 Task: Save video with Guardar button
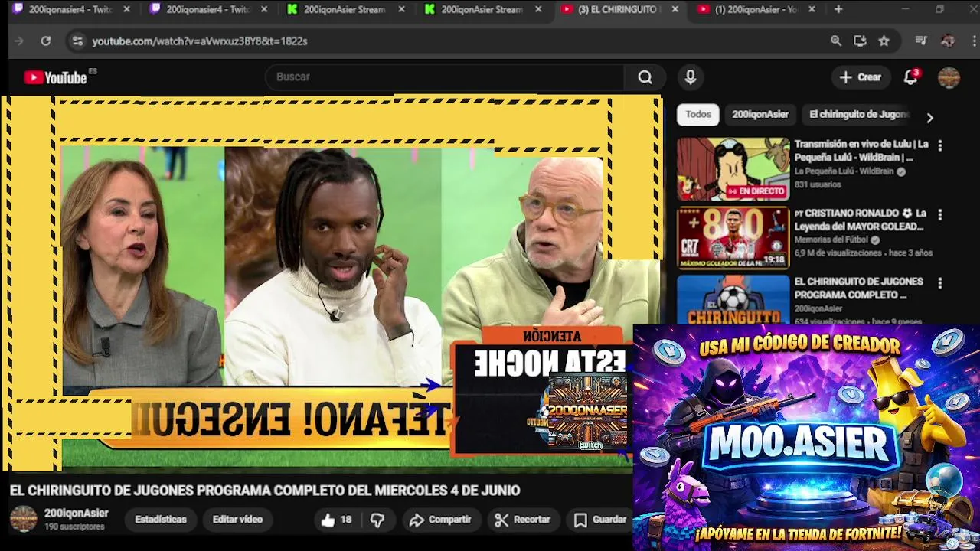coord(601,520)
